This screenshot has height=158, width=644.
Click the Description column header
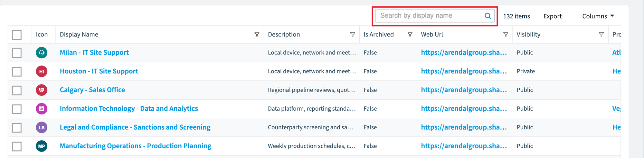(284, 35)
